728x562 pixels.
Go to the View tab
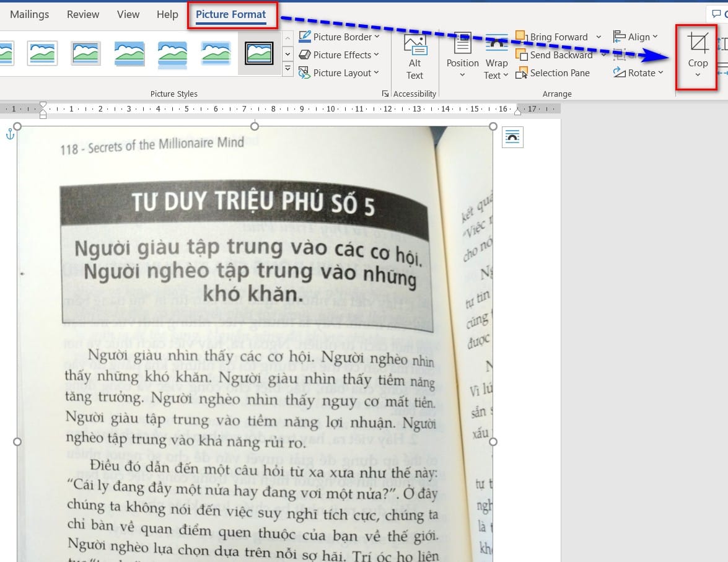click(x=128, y=14)
